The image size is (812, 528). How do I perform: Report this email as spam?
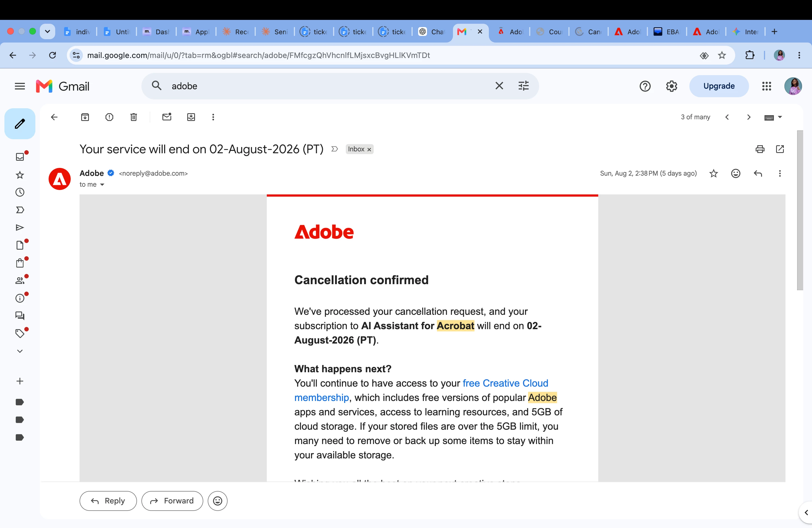109,117
